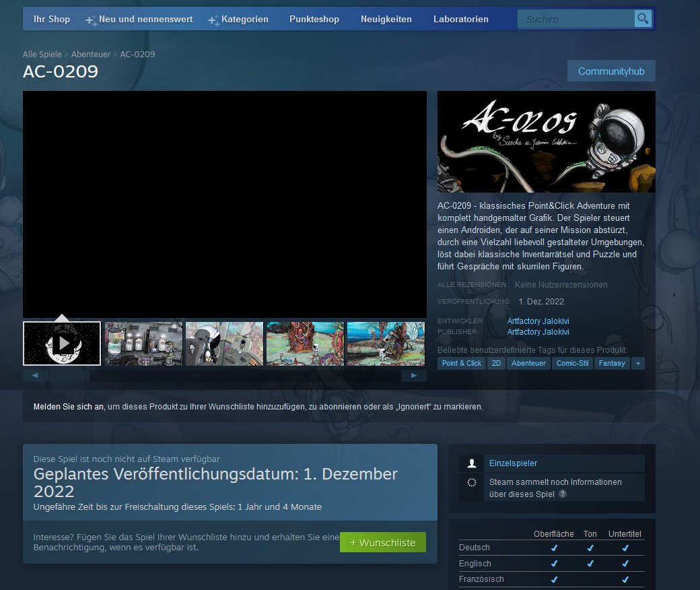Click Abenteuer breadcrumb link
The height and width of the screenshot is (590, 700).
[x=91, y=54]
